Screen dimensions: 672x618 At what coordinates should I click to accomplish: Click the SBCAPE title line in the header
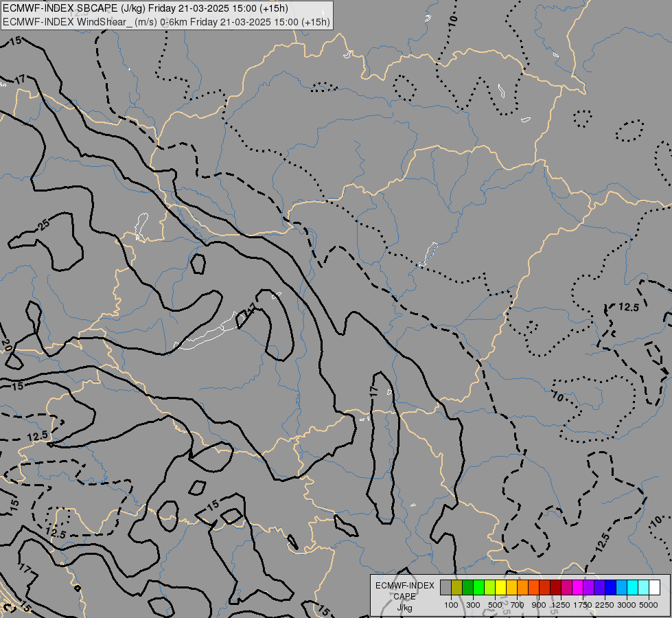pos(146,8)
